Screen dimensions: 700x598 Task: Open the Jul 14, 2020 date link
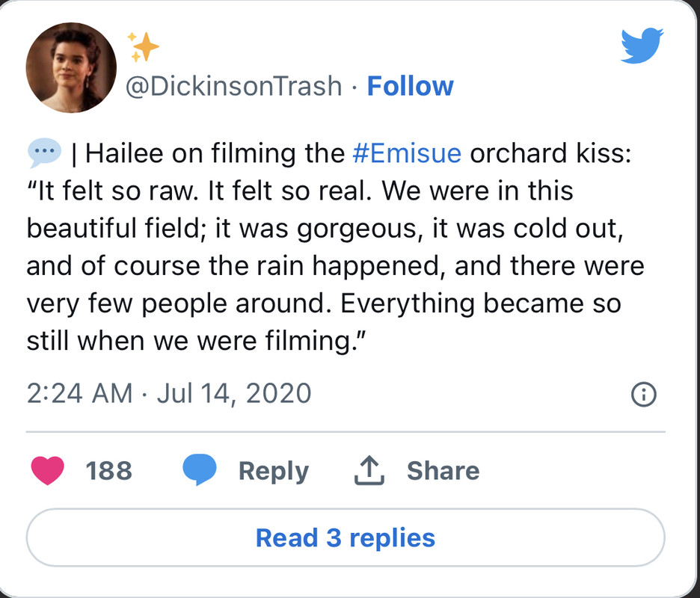pyautogui.click(x=233, y=392)
